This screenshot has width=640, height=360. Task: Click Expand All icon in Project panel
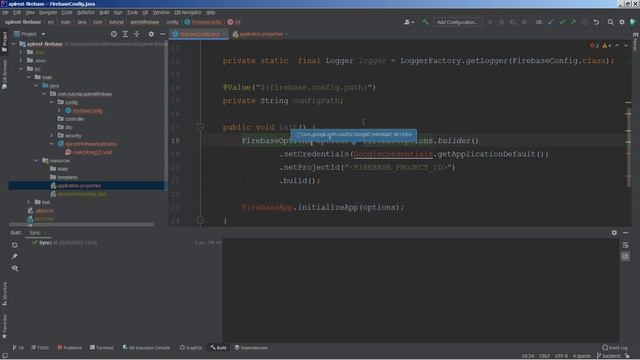click(125, 34)
